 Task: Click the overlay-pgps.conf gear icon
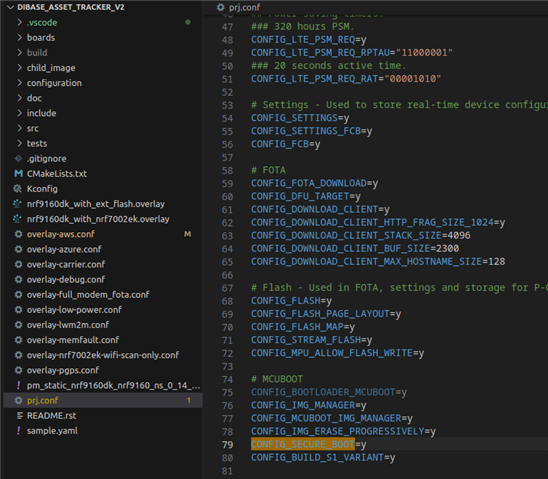click(x=18, y=370)
